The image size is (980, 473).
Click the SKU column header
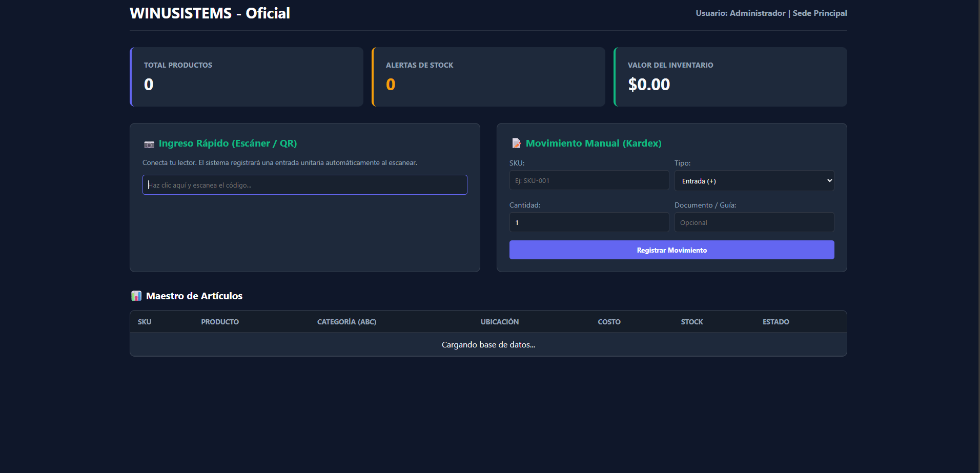[145, 322]
